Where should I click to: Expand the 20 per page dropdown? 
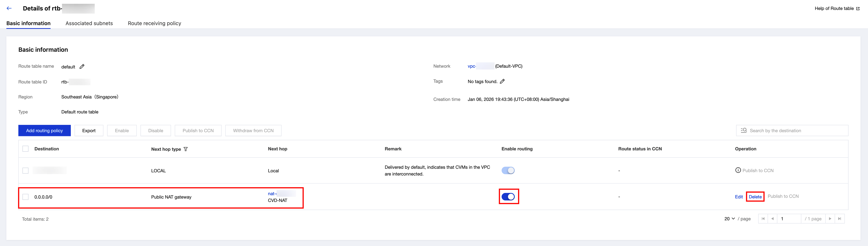[x=730, y=219]
